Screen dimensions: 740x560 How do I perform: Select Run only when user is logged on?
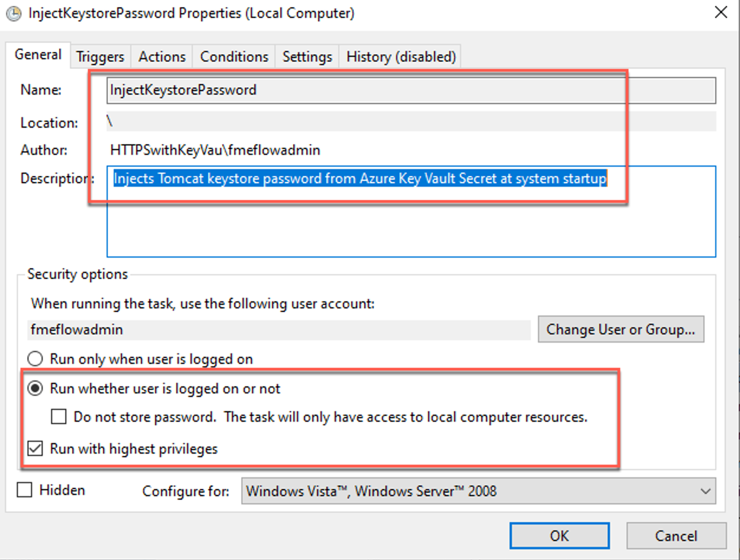coord(36,359)
